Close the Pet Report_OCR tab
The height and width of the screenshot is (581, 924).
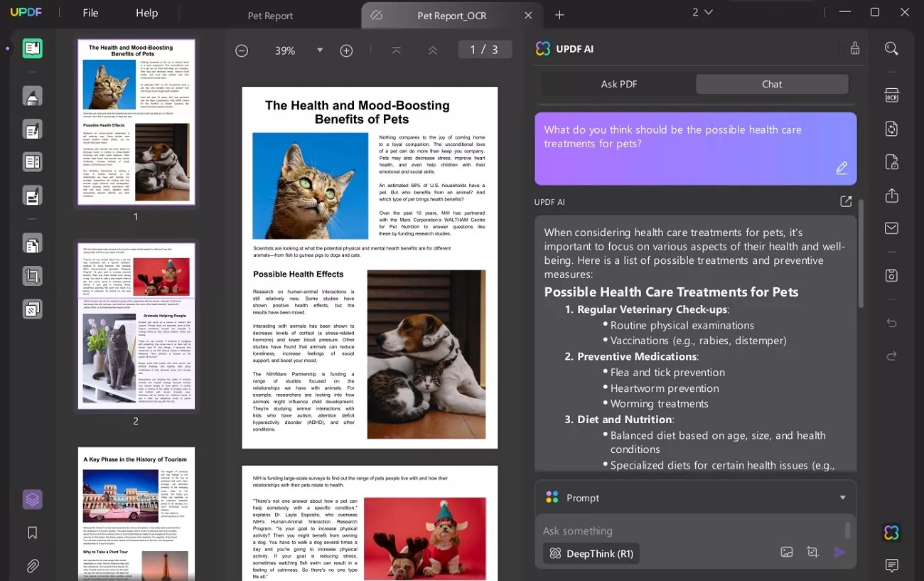click(x=528, y=15)
